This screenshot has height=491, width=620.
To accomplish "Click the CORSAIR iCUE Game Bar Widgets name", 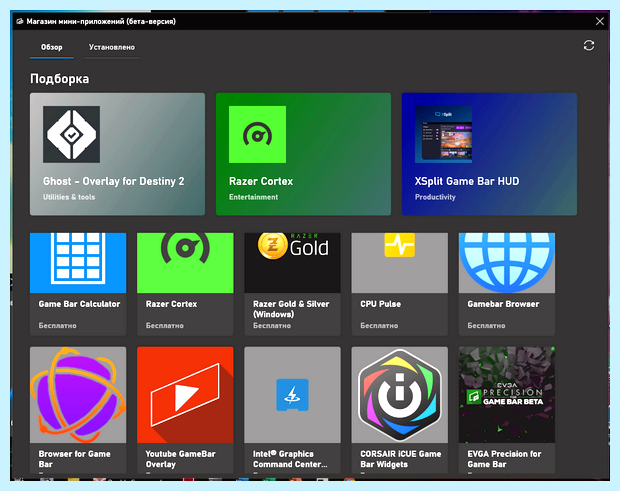I will (401, 459).
